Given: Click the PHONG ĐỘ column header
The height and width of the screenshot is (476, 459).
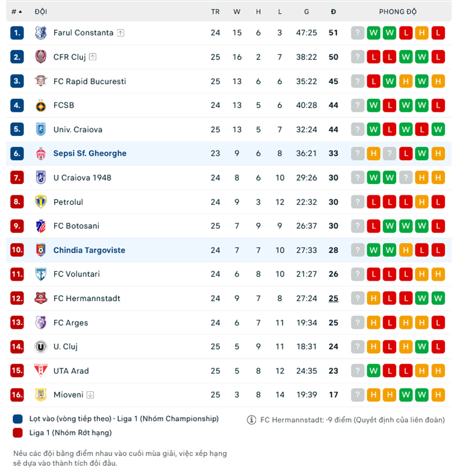Looking at the screenshot, I should pyautogui.click(x=398, y=12).
